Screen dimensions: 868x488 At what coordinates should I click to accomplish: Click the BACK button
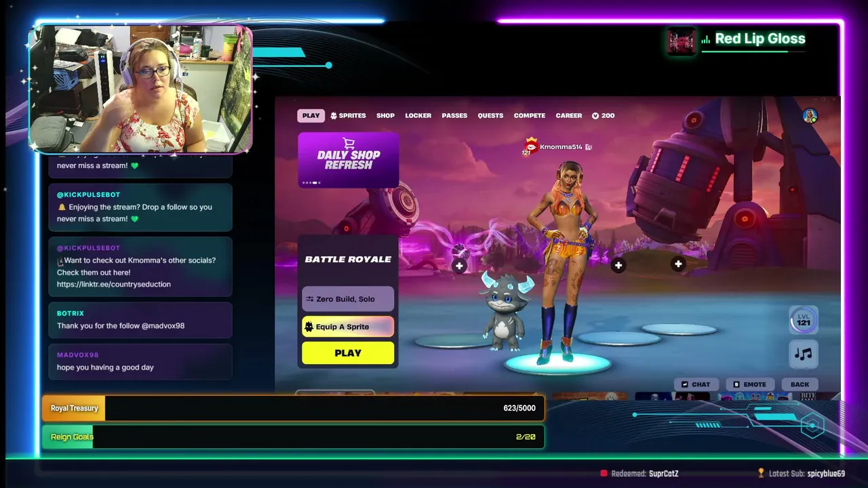tap(800, 384)
